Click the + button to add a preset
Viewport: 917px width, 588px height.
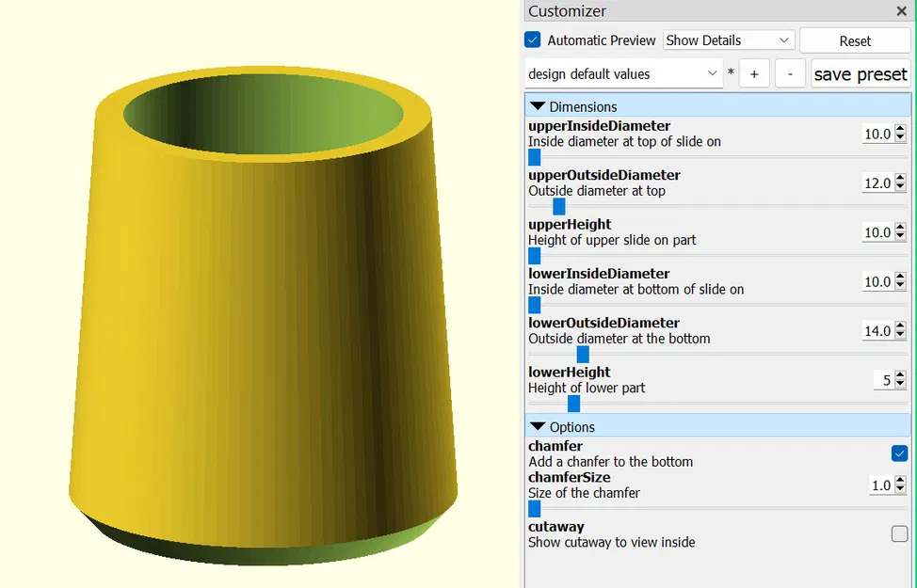coord(754,72)
